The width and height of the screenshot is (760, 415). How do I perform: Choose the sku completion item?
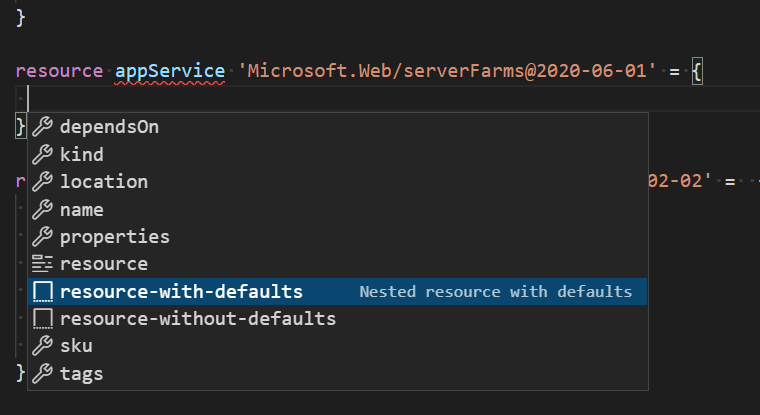click(76, 346)
